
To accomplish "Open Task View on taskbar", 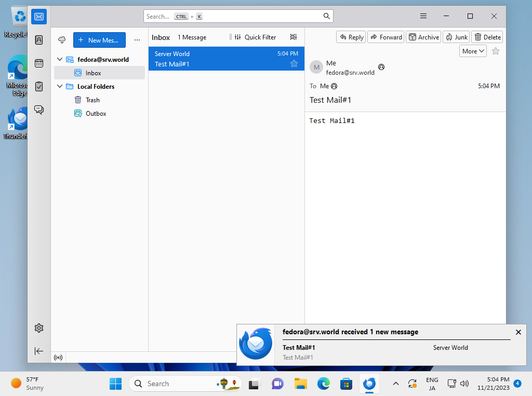I will point(255,384).
